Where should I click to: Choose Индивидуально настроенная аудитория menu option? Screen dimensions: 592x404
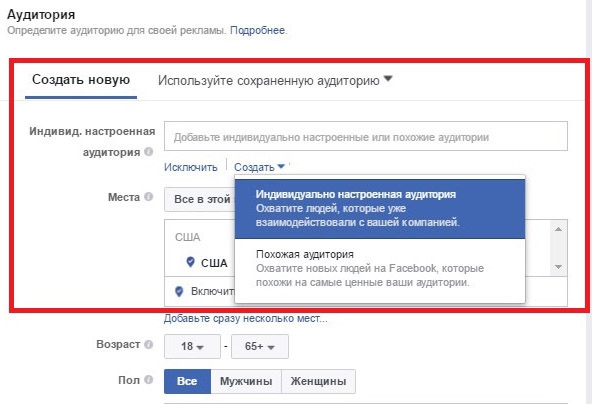coord(380,208)
